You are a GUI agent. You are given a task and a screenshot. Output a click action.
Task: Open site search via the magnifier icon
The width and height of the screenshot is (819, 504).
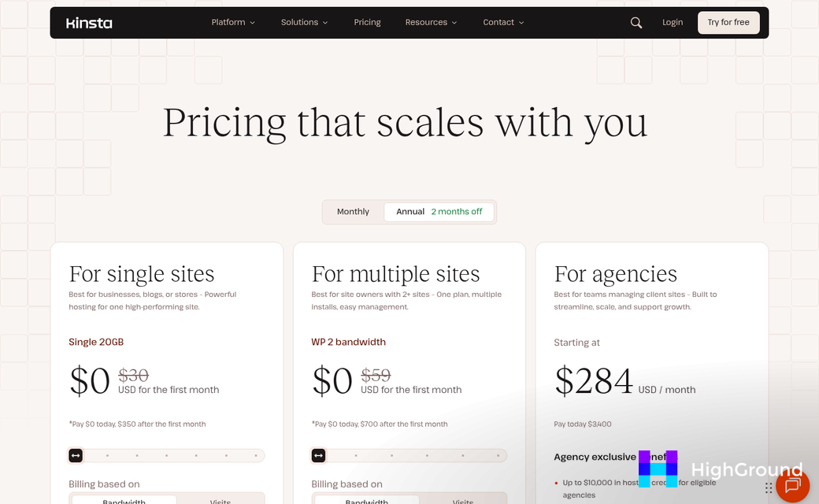coord(636,23)
